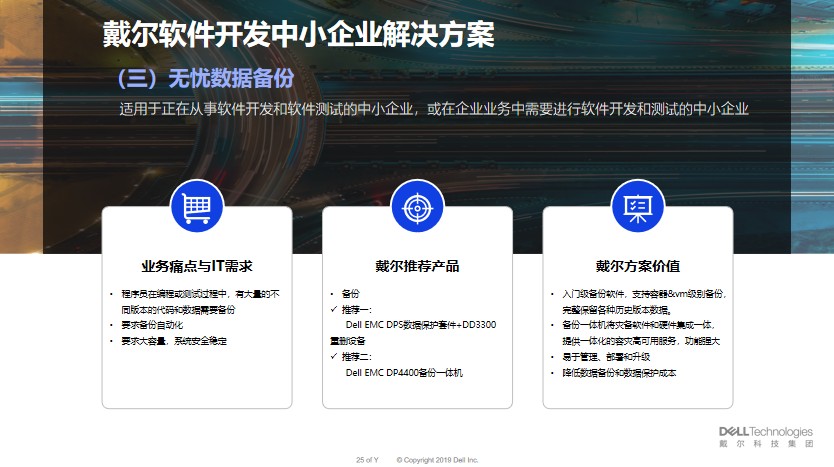This screenshot has width=834, height=467.
Task: Click the bullet starting 入门级备份软件
Action: coord(644,302)
